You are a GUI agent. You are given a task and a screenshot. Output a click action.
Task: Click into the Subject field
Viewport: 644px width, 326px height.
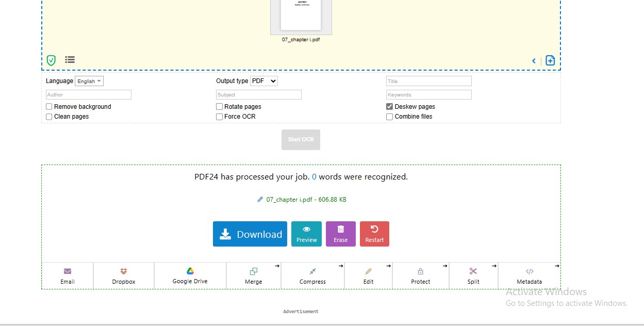tap(259, 95)
